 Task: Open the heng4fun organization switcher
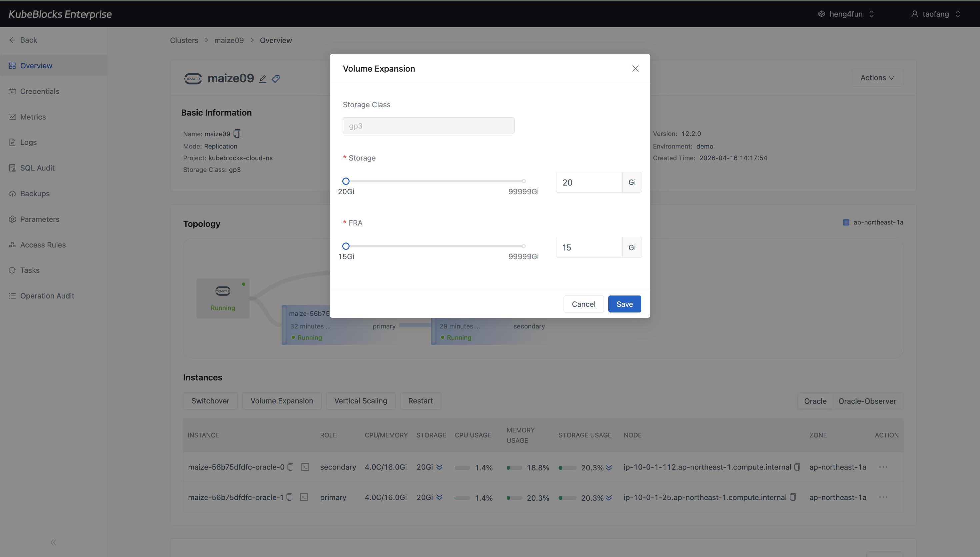click(x=846, y=14)
